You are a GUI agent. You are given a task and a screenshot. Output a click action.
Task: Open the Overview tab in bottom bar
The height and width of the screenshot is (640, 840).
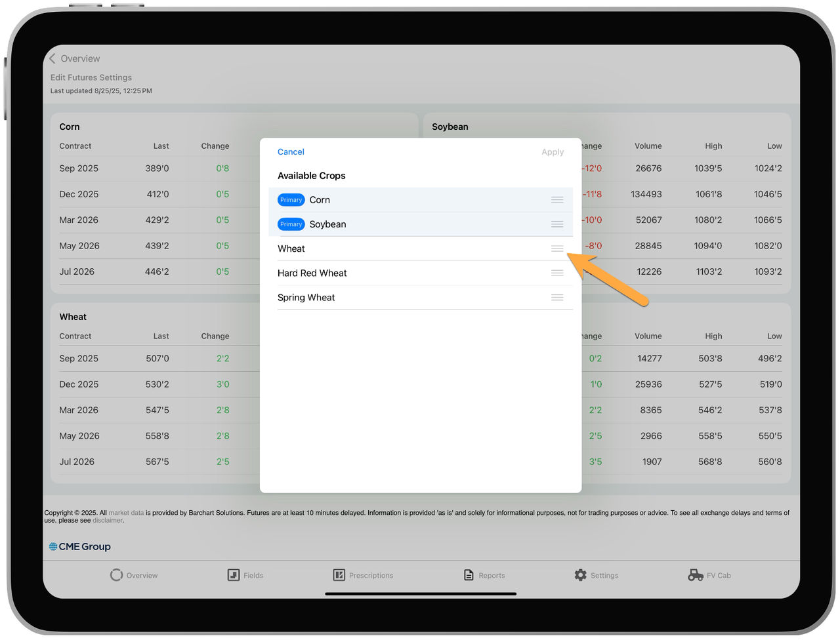pyautogui.click(x=134, y=575)
